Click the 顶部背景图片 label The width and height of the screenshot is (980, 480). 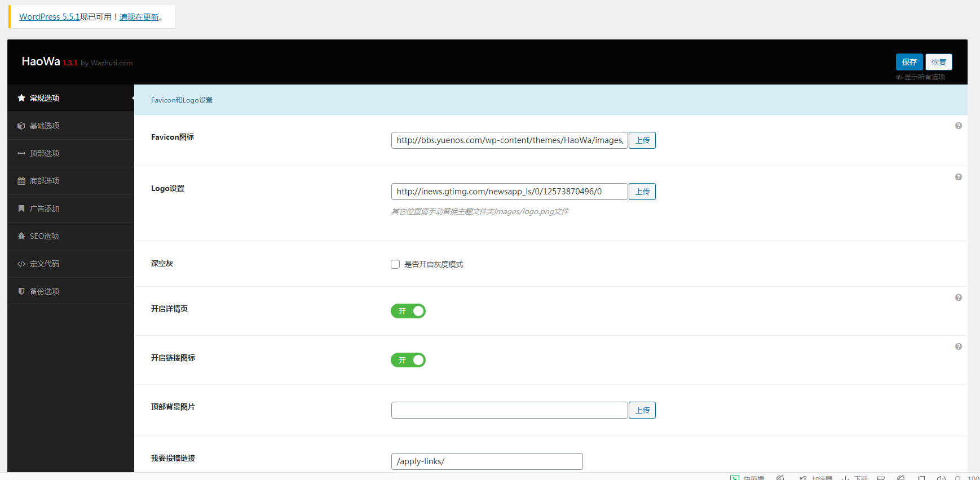[x=173, y=407]
